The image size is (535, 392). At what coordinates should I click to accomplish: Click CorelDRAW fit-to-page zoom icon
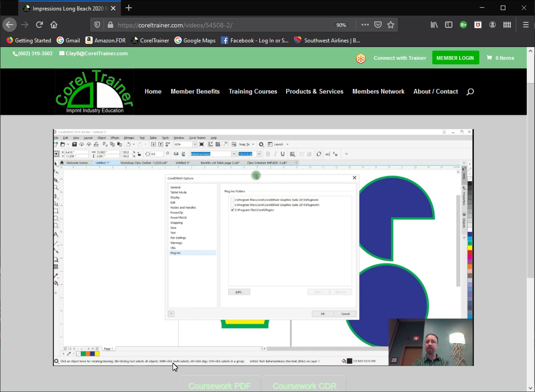coord(202,144)
